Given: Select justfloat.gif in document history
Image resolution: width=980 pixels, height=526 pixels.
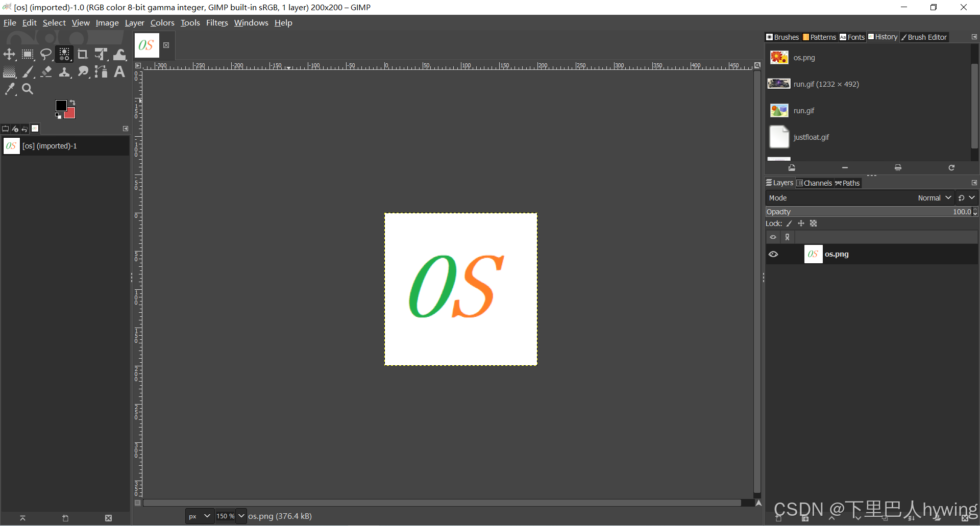Looking at the screenshot, I should pos(868,137).
